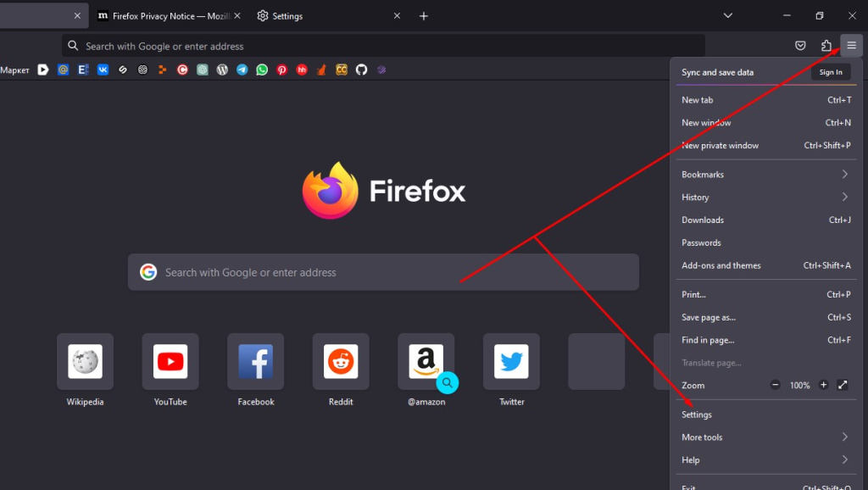Open the Firefox hamburger application menu

(851, 46)
